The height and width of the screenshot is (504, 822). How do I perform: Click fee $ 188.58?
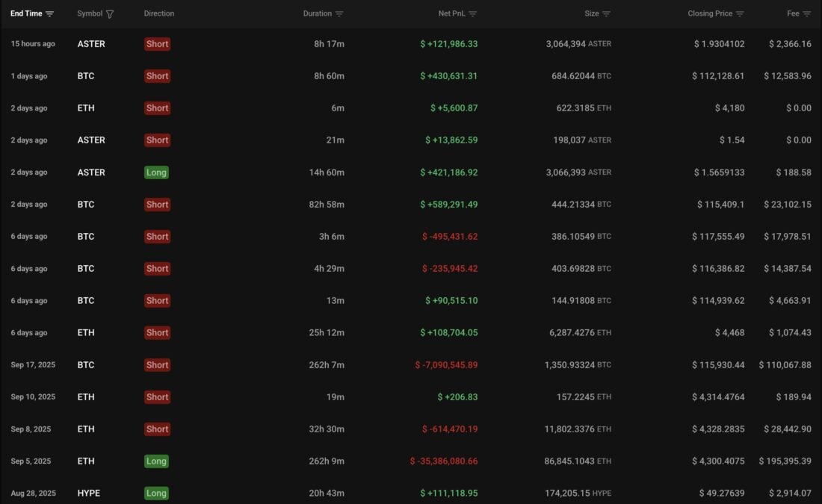coord(794,172)
